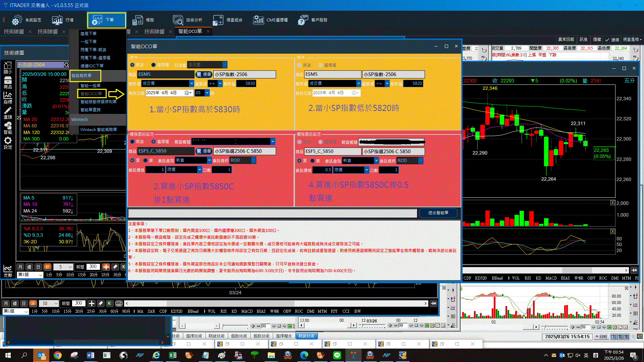Image resolution: width=644 pixels, height=362 pixels.
Task: Click the 訊息 button at top right
Action: (x=584, y=40)
